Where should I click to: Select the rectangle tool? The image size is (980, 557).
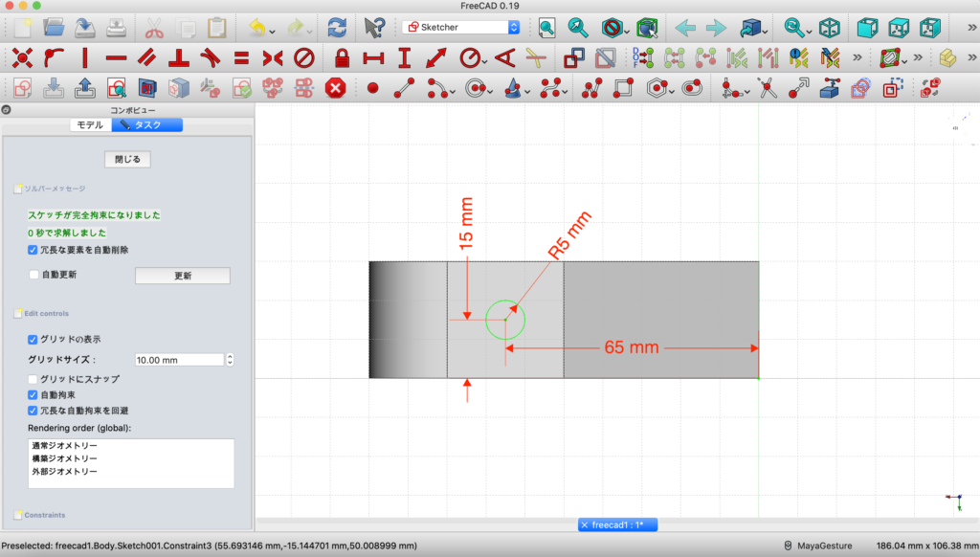coord(623,88)
